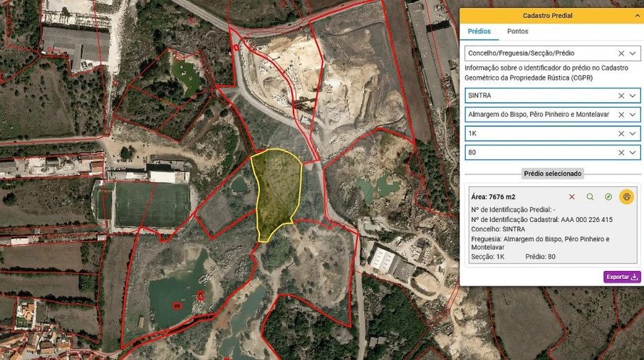Zoom to selected prédio with magnifier icon
This screenshot has height=360, width=644.
pyautogui.click(x=590, y=197)
